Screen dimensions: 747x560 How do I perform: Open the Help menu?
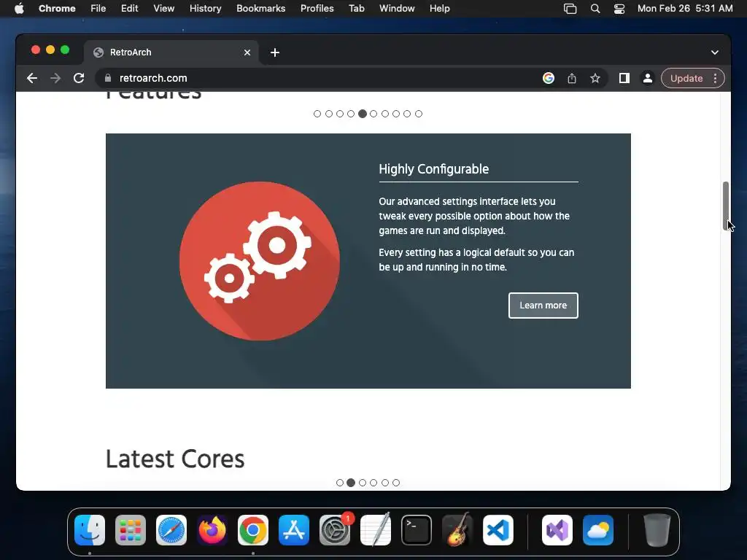[439, 9]
